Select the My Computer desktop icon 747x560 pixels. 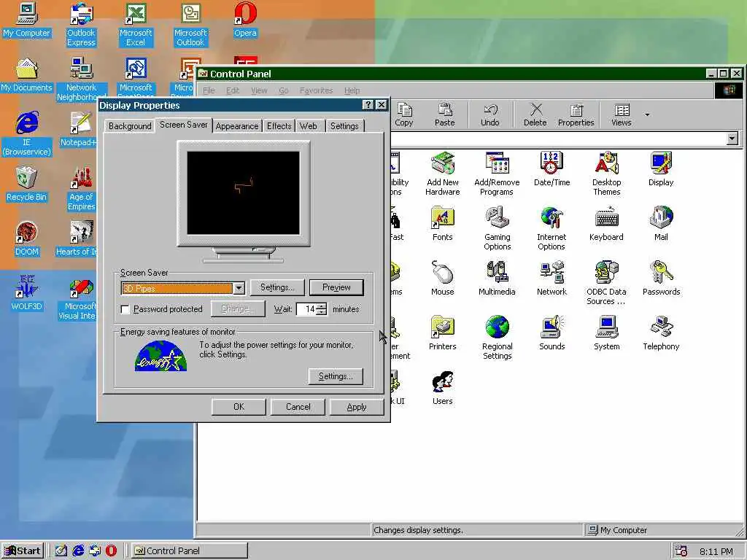(26, 20)
